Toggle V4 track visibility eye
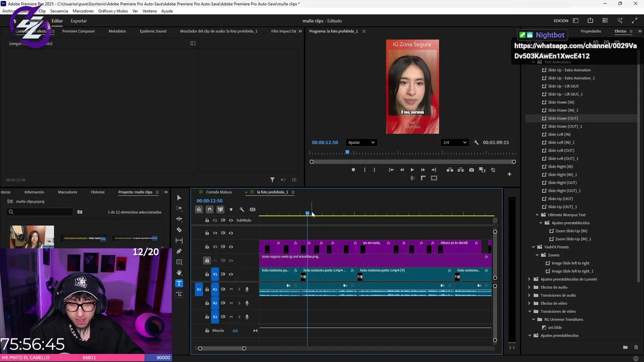644x362 pixels. click(231, 233)
